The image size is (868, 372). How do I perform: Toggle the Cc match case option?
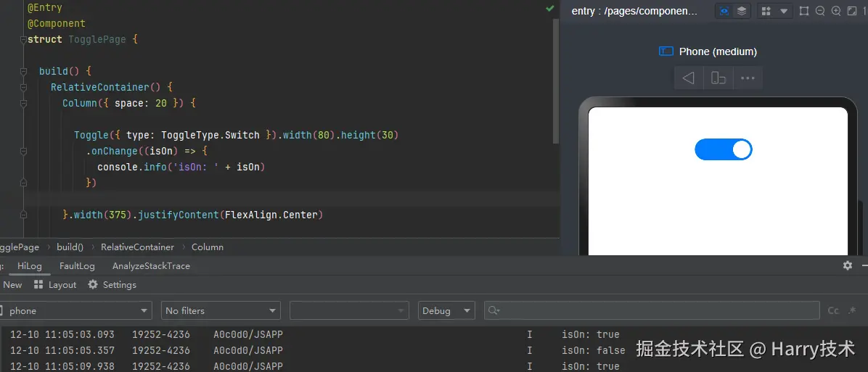(833, 310)
